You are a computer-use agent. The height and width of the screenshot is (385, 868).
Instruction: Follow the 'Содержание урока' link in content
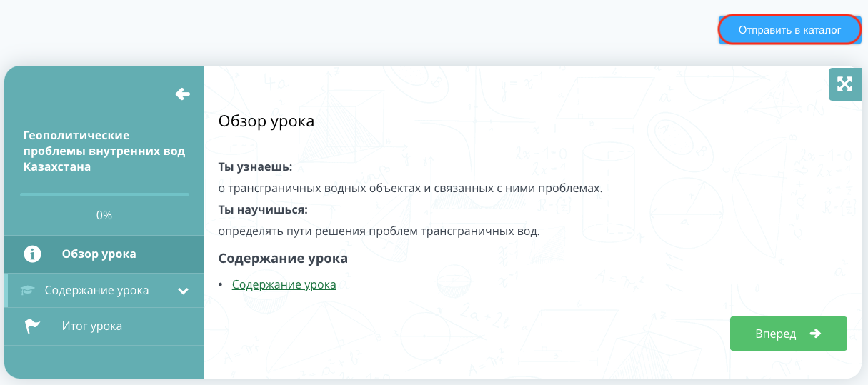pyautogui.click(x=284, y=284)
